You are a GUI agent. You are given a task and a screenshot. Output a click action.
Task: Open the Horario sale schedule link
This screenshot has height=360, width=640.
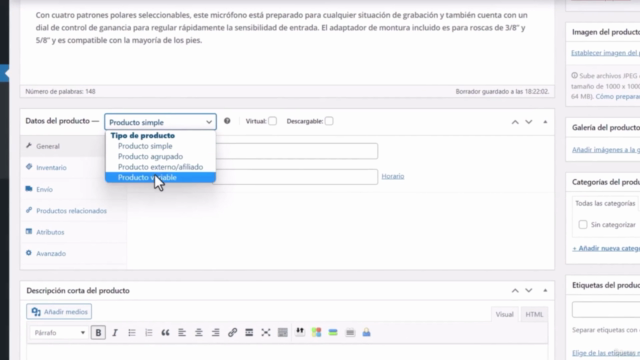click(393, 176)
